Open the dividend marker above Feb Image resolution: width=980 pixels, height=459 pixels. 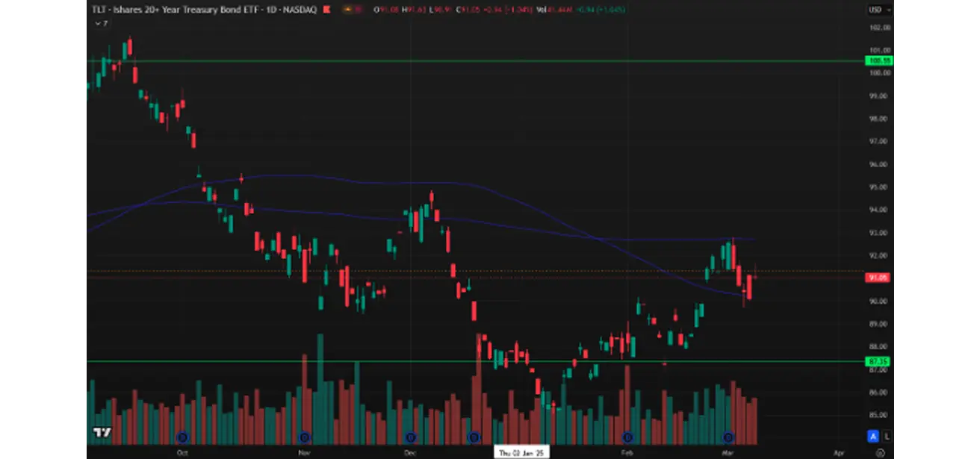click(627, 437)
